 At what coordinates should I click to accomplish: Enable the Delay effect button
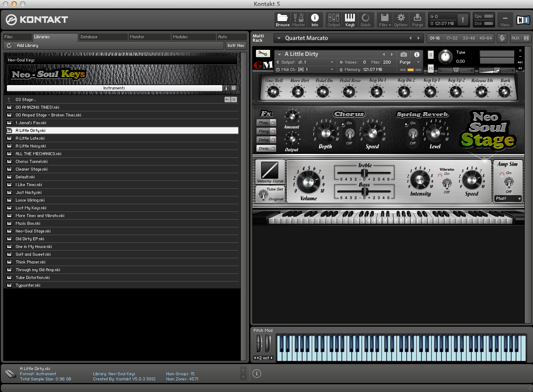(x=266, y=140)
